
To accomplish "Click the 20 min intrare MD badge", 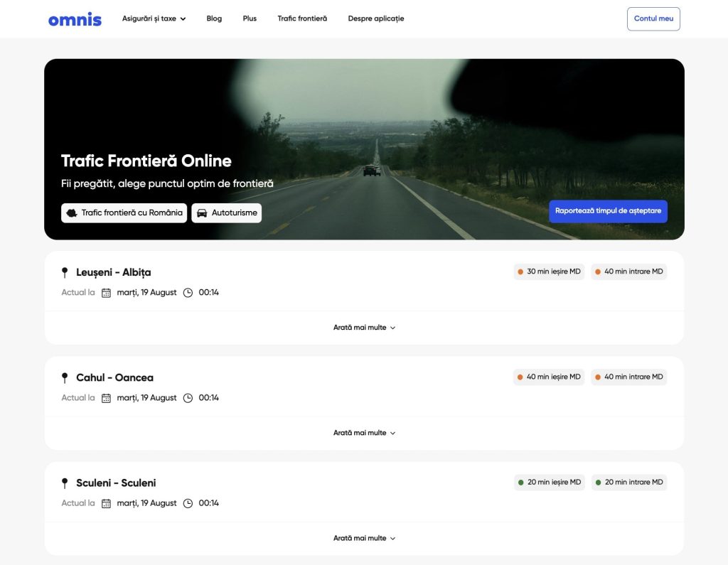I will point(629,483).
